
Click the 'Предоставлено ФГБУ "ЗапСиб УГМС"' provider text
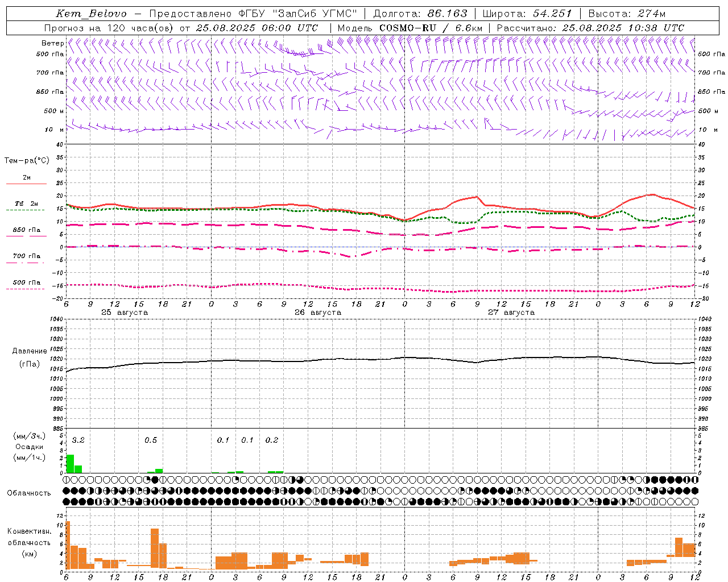[x=253, y=14]
